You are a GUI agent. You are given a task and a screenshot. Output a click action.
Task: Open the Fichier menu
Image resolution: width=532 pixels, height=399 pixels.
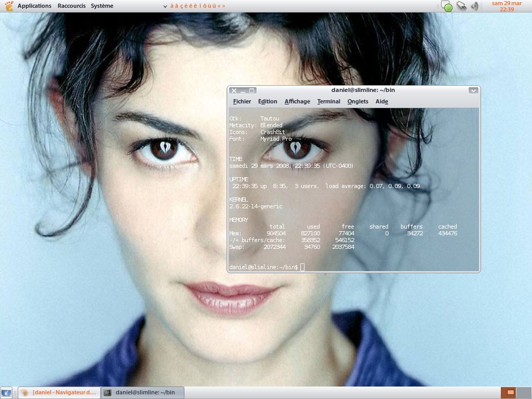coord(242,101)
